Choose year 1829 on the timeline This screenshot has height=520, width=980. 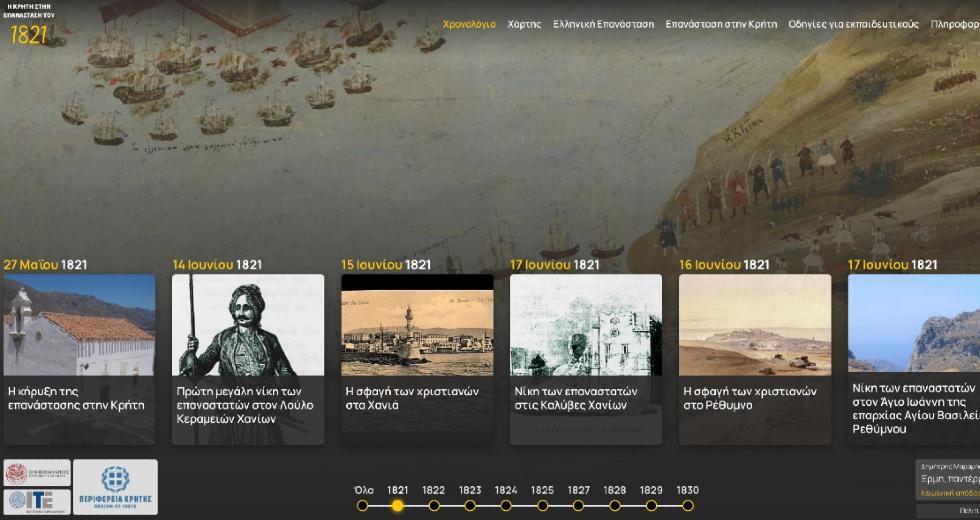(x=651, y=505)
